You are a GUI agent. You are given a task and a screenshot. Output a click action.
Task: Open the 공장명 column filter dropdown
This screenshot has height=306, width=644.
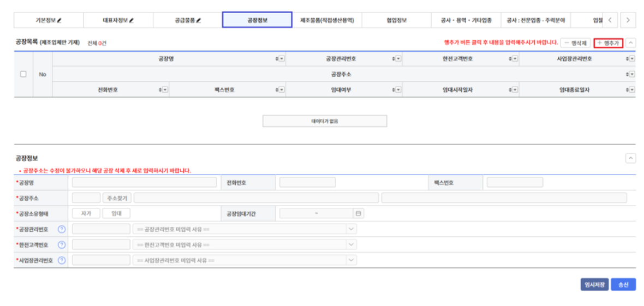(x=282, y=59)
